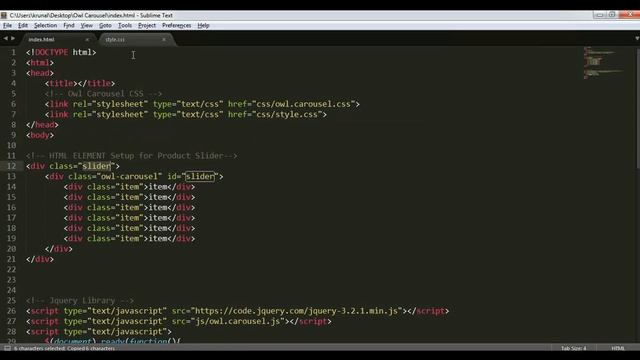Close the style.css tab
This screenshot has width=640, height=360.
click(x=164, y=40)
